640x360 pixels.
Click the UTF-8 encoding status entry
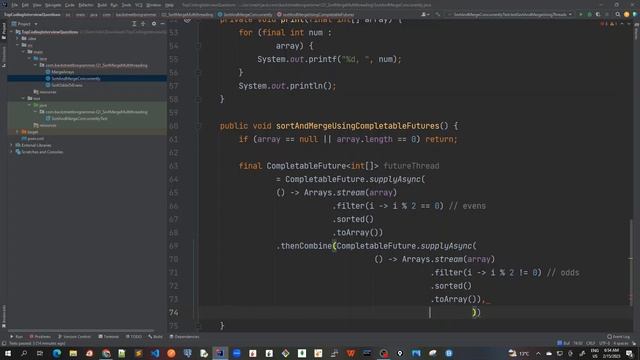pos(603,343)
